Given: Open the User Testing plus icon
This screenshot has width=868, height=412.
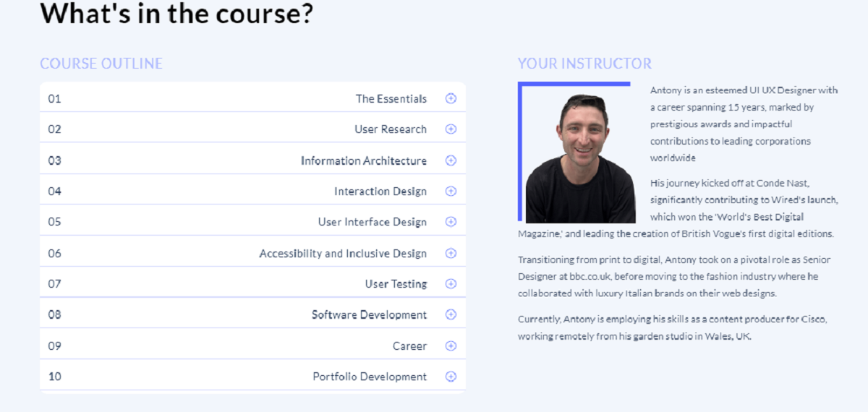Looking at the screenshot, I should pos(451,284).
